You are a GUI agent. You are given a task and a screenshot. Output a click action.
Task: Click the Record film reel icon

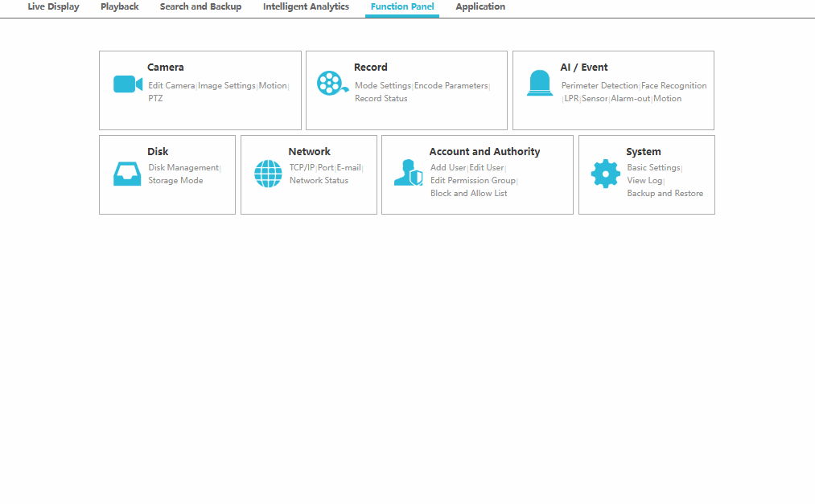(331, 84)
